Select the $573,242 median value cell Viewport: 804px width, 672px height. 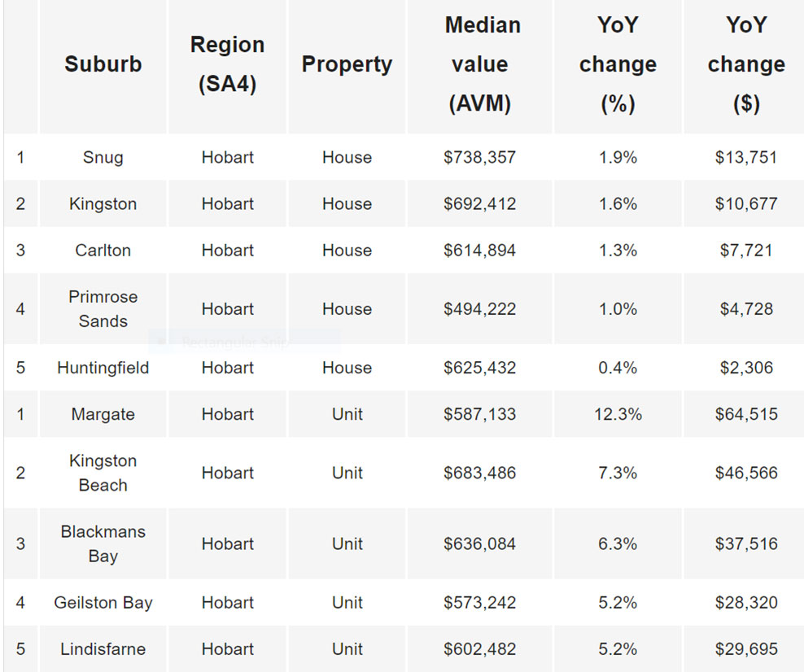(479, 603)
